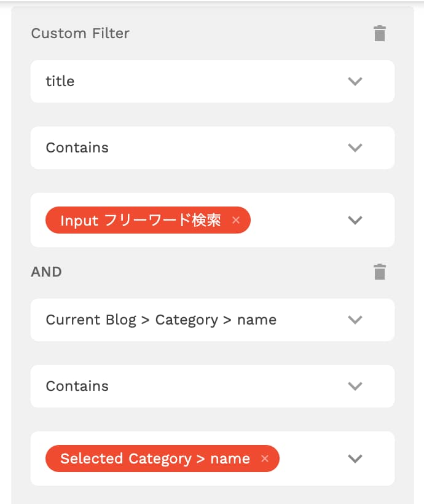This screenshot has width=424, height=504.
Task: Click chevron in Current Blog row
Action: pos(355,320)
